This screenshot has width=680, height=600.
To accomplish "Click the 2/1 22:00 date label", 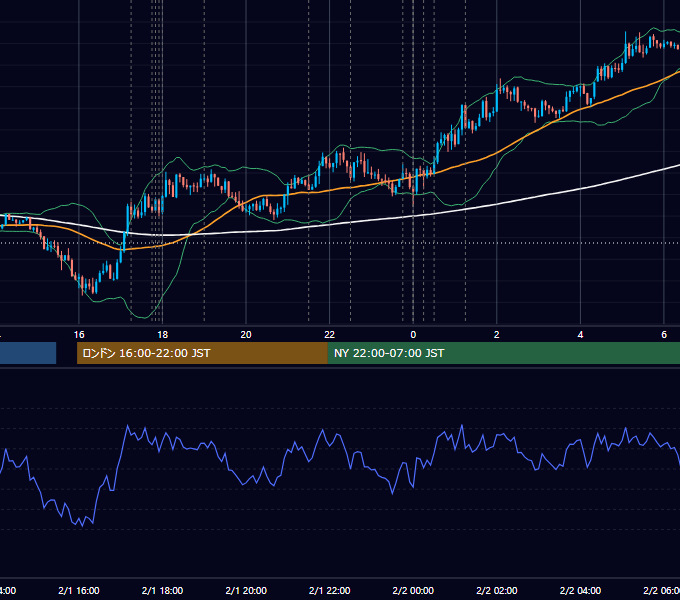I will pos(330,590).
